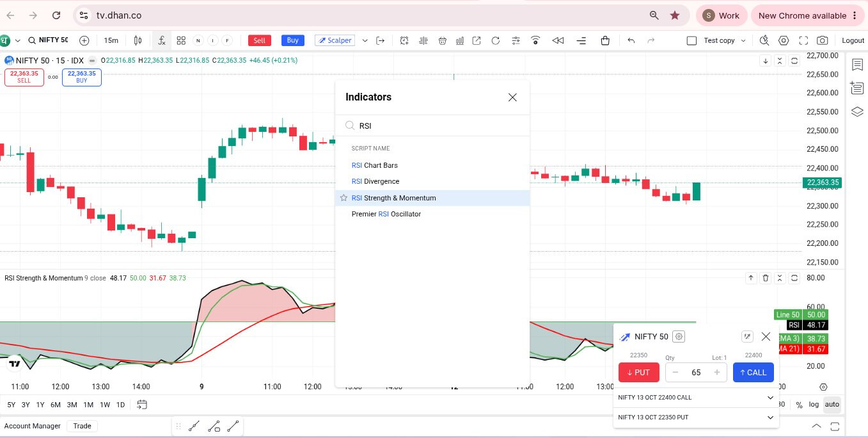Viewport: 868px width, 438px height.
Task: Expand the NIFTY 13 OCT 22350 PUT row
Action: [697, 418]
